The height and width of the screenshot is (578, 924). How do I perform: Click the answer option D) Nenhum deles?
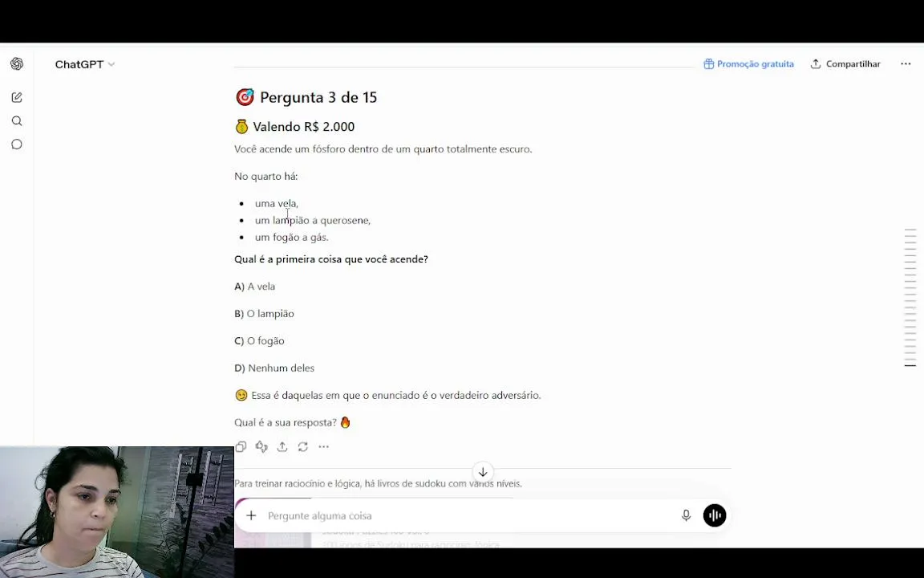coord(274,368)
